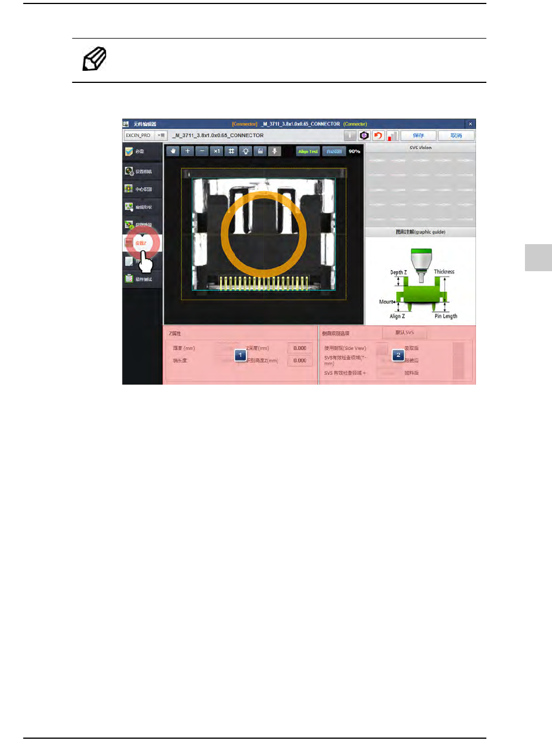Open the 编辑形状 sidebar tab
The width and height of the screenshot is (552, 756).
(142, 207)
